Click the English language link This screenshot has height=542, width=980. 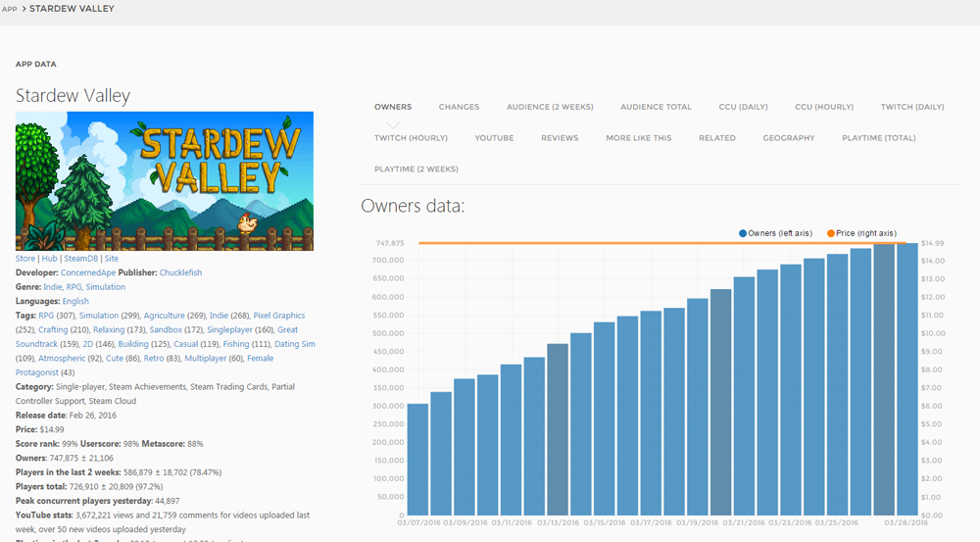75,301
